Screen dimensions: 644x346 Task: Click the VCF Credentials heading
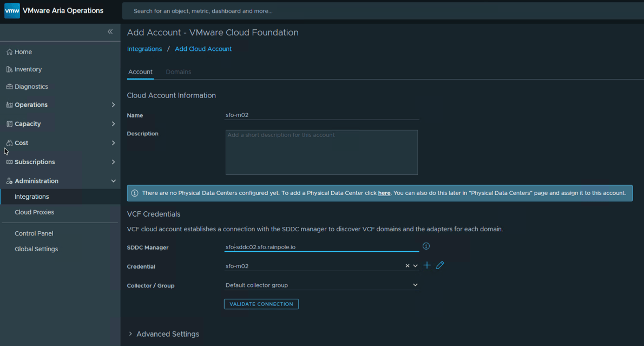154,214
